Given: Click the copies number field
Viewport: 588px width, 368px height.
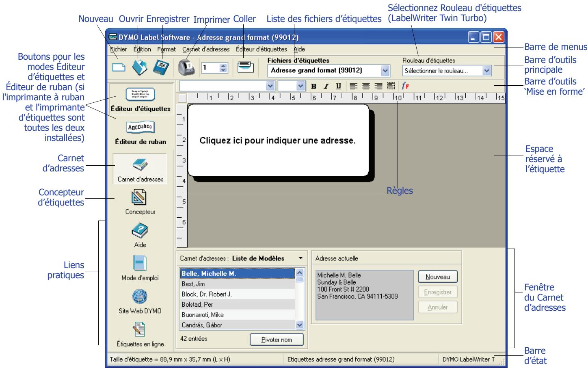Looking at the screenshot, I should 210,67.
